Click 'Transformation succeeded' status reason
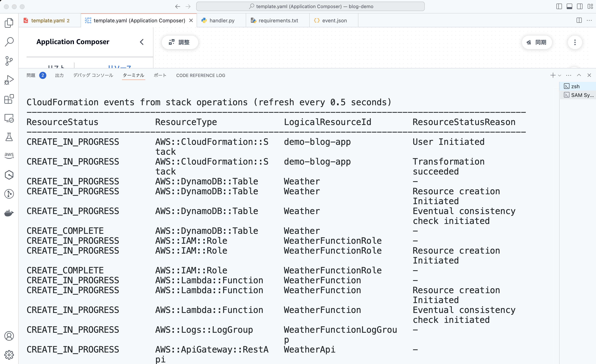 tap(448, 167)
